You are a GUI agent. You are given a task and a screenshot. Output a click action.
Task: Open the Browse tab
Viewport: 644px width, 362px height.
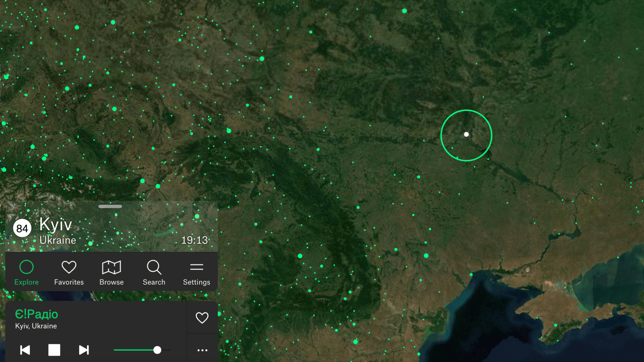111,273
